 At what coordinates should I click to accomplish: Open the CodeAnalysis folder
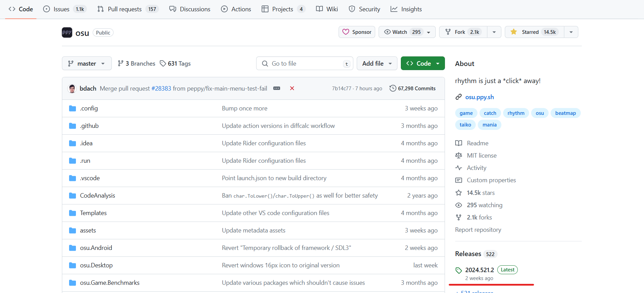point(97,196)
